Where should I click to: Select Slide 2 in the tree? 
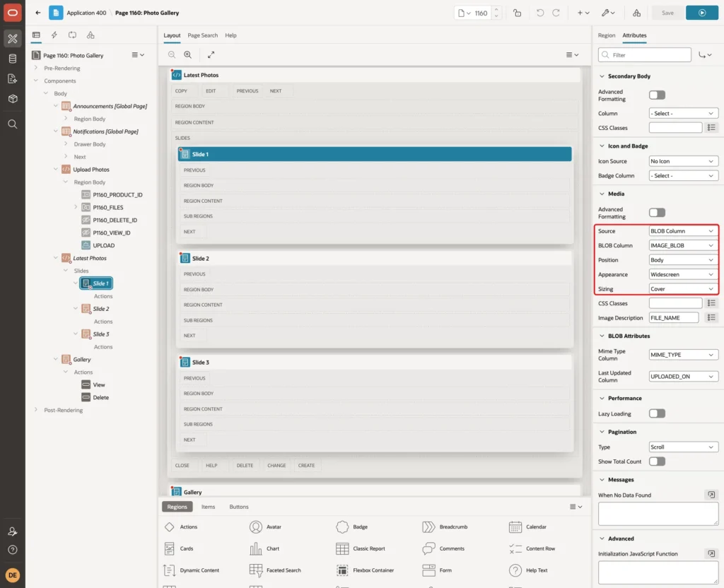101,309
